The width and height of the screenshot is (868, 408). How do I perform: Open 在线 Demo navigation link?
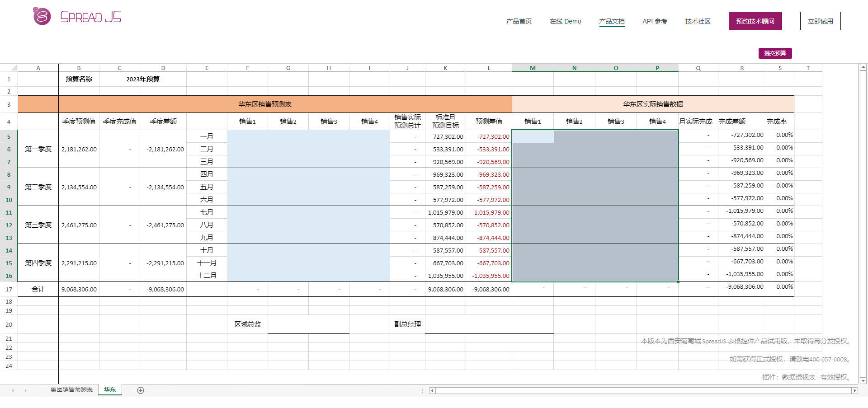(x=565, y=21)
